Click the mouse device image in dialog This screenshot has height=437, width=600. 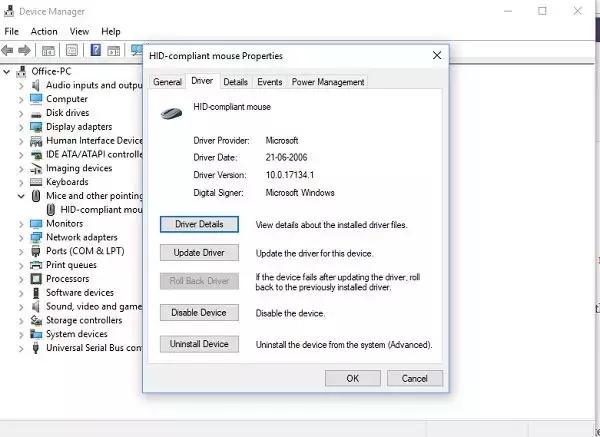point(171,113)
